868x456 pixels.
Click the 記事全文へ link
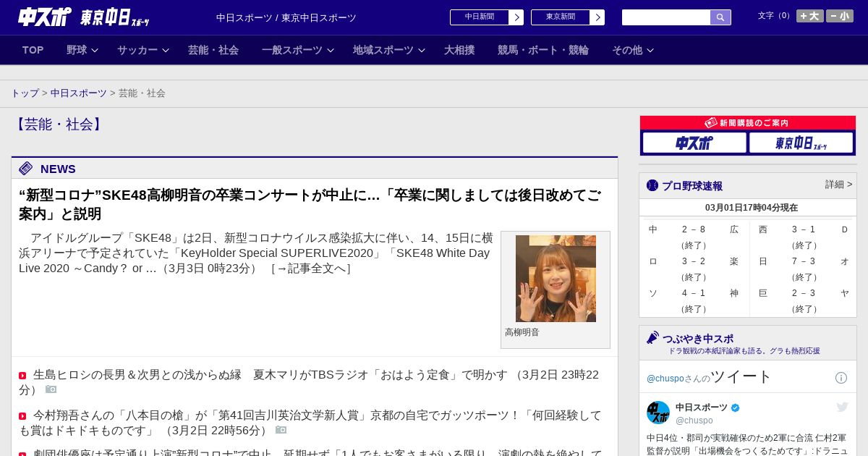click(311, 269)
